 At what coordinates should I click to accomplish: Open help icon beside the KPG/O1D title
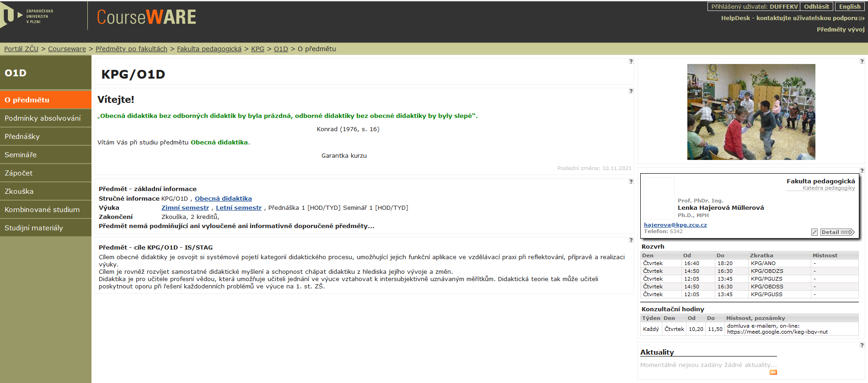pyautogui.click(x=631, y=61)
